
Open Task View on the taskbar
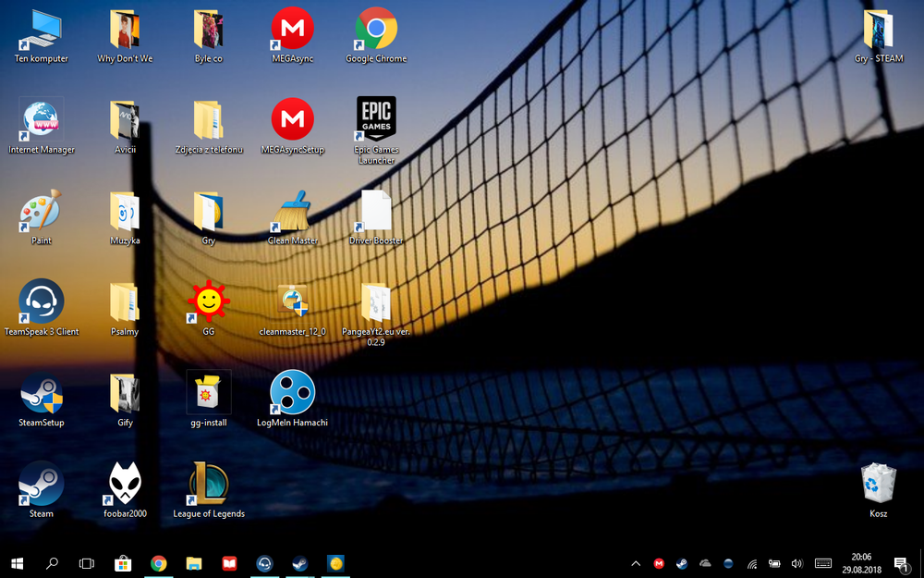87,564
